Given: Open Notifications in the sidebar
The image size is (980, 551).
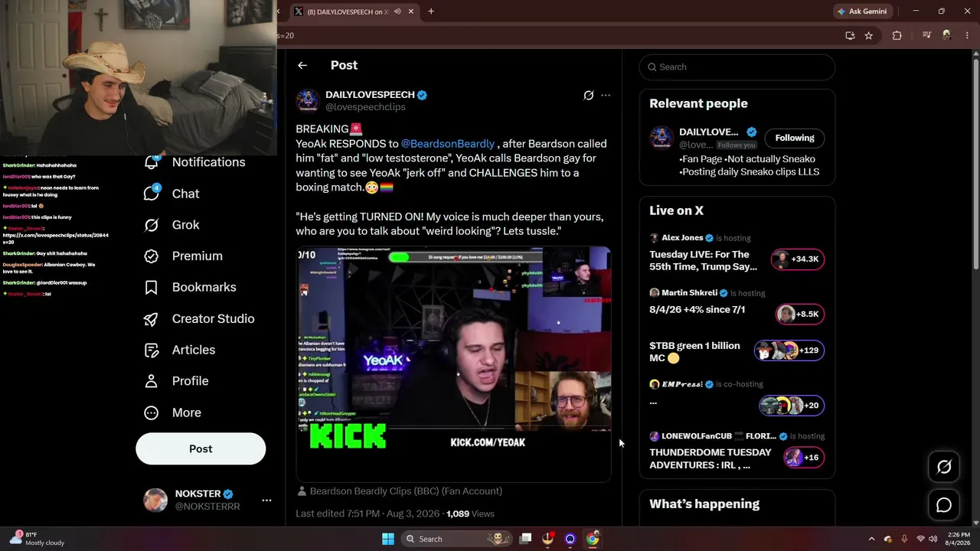Looking at the screenshot, I should point(194,162).
